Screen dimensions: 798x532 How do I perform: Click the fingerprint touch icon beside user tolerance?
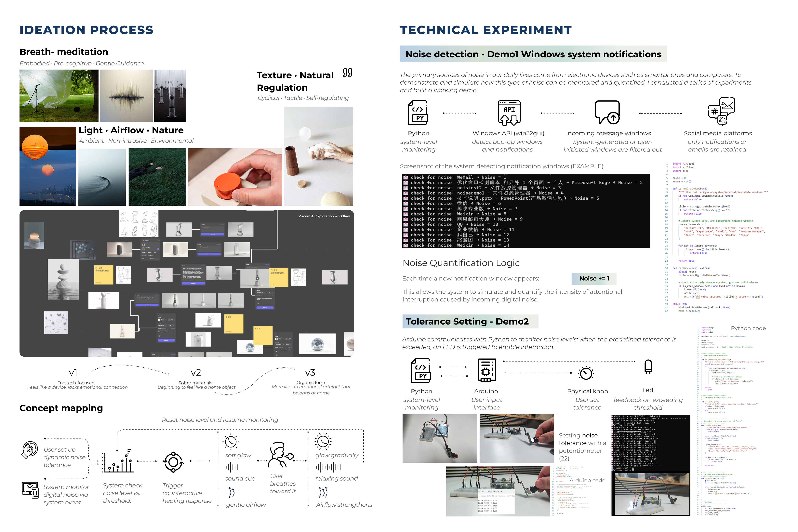click(30, 450)
